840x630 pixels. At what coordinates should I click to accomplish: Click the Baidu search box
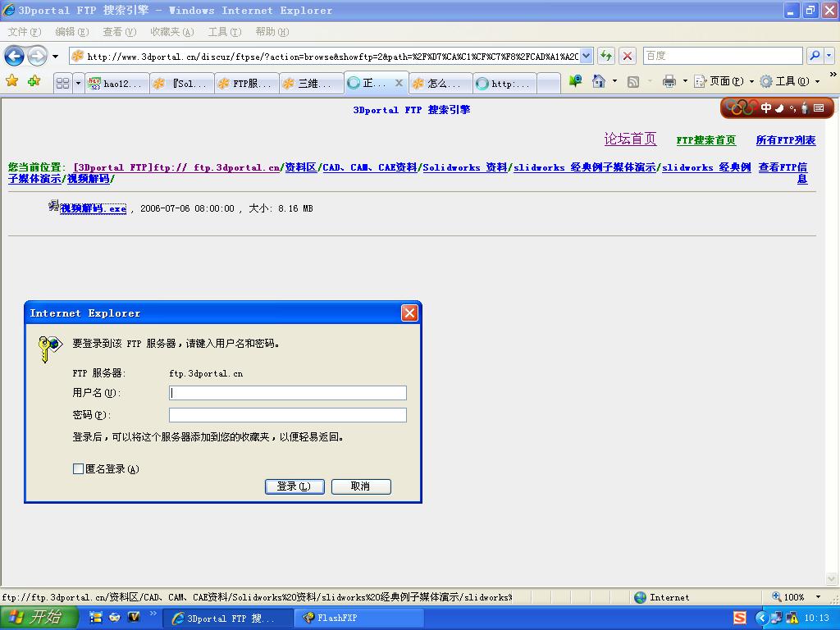pyautogui.click(x=722, y=56)
